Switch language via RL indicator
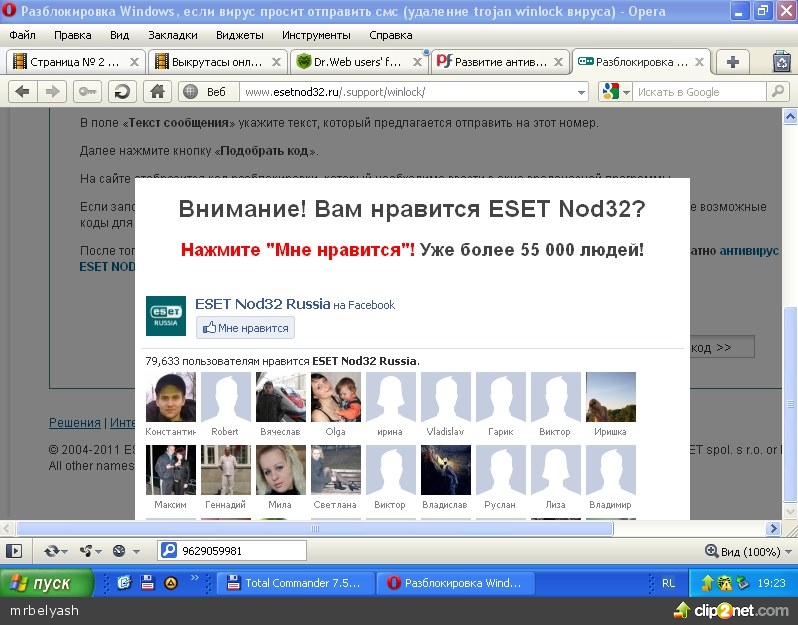The image size is (798, 625). [668, 583]
